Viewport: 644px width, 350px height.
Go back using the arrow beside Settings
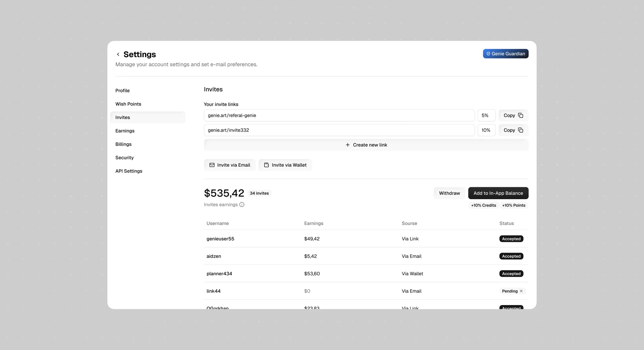[118, 54]
